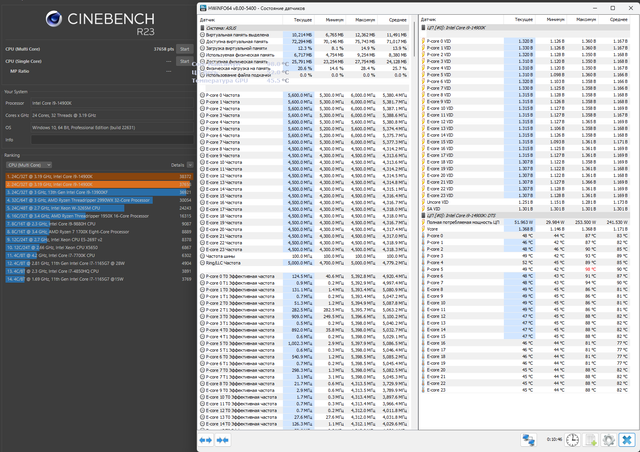
Task: Select the E-core 16 Частота row label
Action: [224, 202]
